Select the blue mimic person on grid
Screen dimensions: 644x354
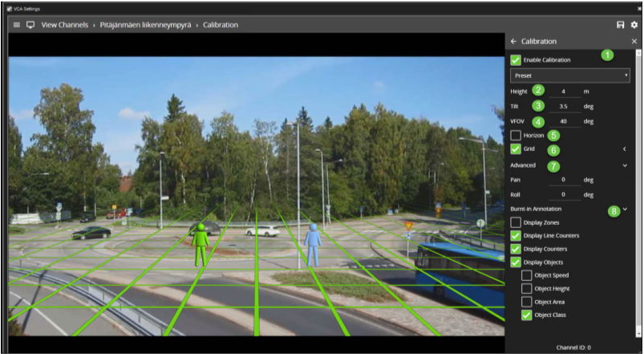pos(313,245)
